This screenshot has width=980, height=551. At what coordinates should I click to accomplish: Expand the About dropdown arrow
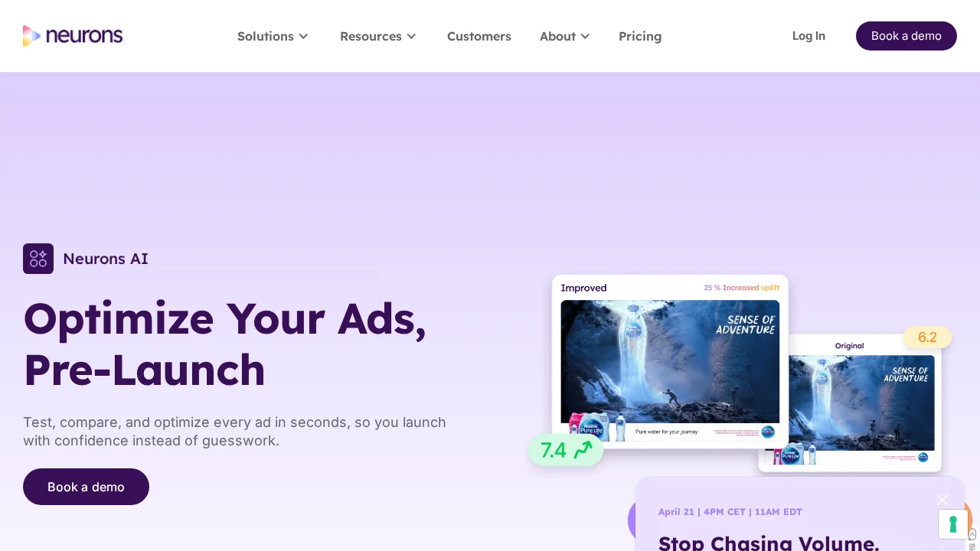coord(585,36)
